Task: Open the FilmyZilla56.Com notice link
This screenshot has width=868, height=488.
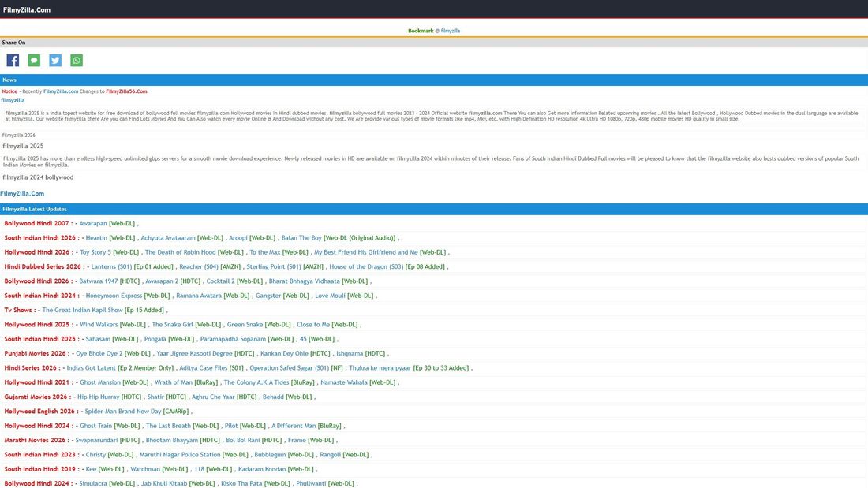Action: [126, 91]
